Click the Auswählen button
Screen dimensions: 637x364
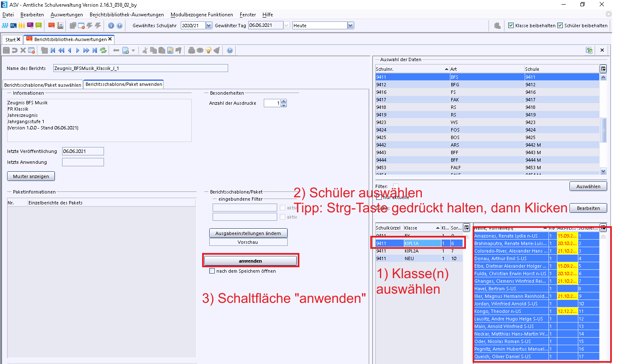pos(588,186)
